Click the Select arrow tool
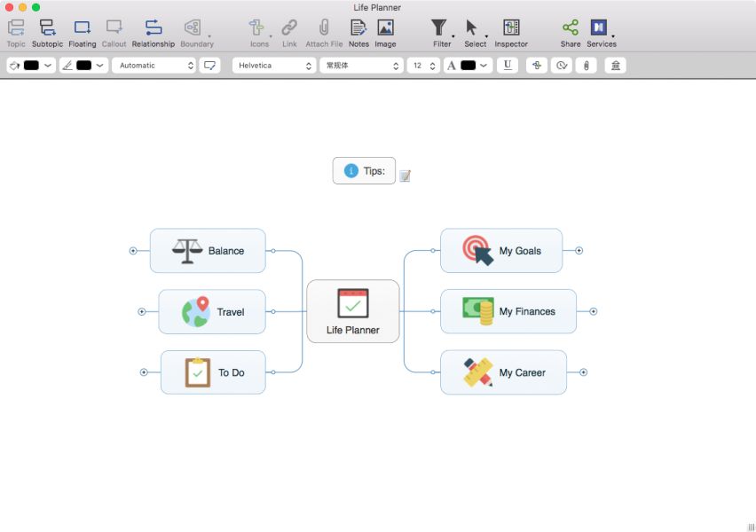The height and width of the screenshot is (532, 756). (471, 27)
